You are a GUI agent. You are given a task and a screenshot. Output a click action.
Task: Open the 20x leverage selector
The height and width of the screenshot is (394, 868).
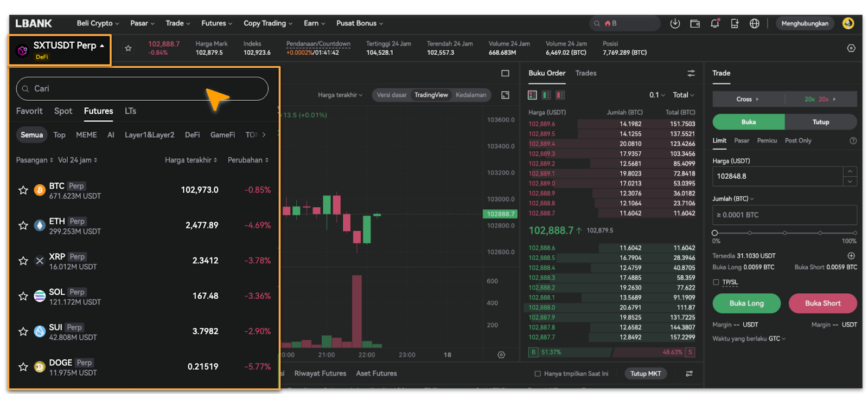pyautogui.click(x=821, y=99)
